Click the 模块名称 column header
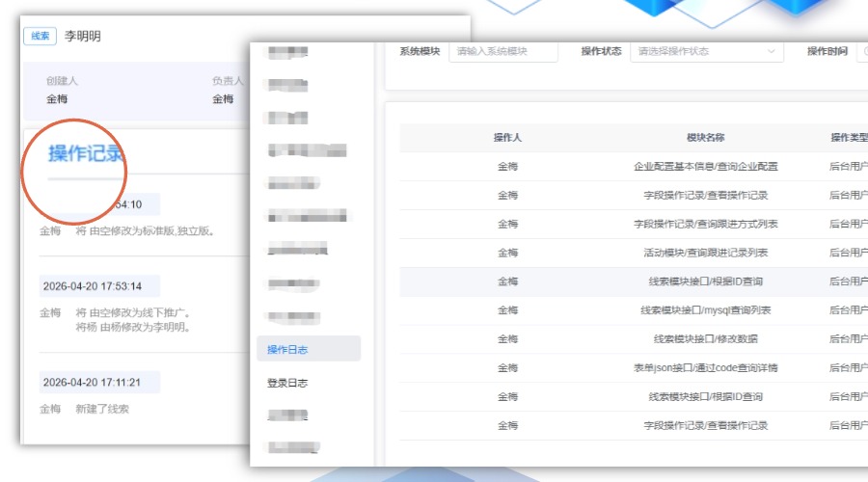The height and width of the screenshot is (482, 868). [705, 138]
